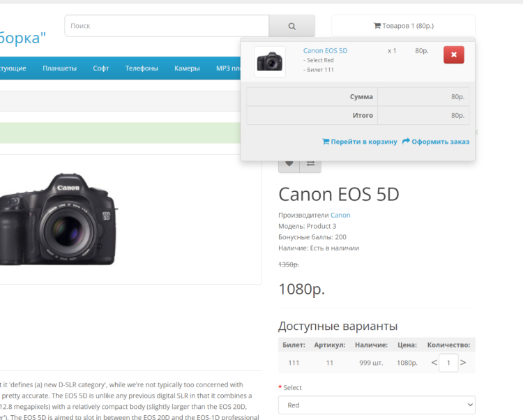This screenshot has height=420, width=523.
Task: Open the cart thumbnail of Canon camera
Action: coord(269,61)
